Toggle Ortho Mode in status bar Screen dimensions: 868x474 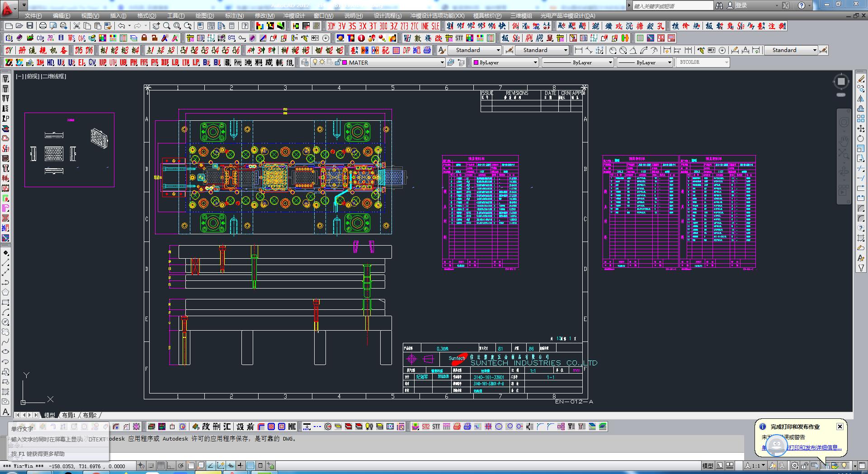(171, 465)
